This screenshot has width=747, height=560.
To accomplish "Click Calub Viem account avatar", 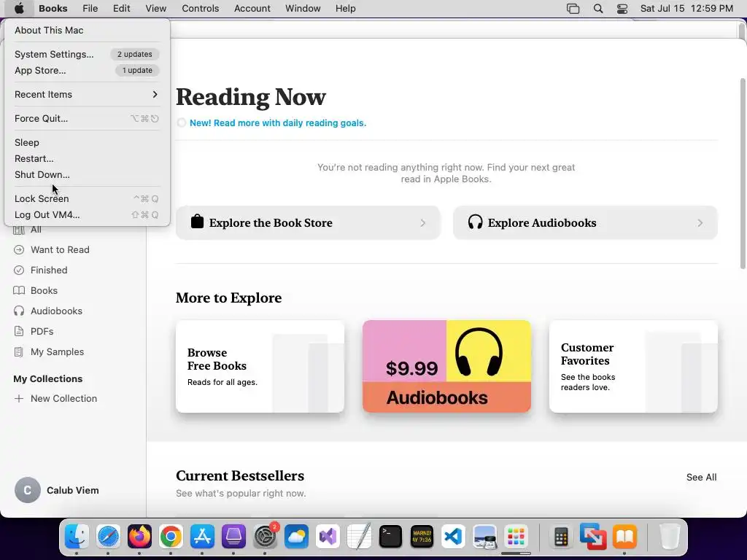I will point(28,490).
